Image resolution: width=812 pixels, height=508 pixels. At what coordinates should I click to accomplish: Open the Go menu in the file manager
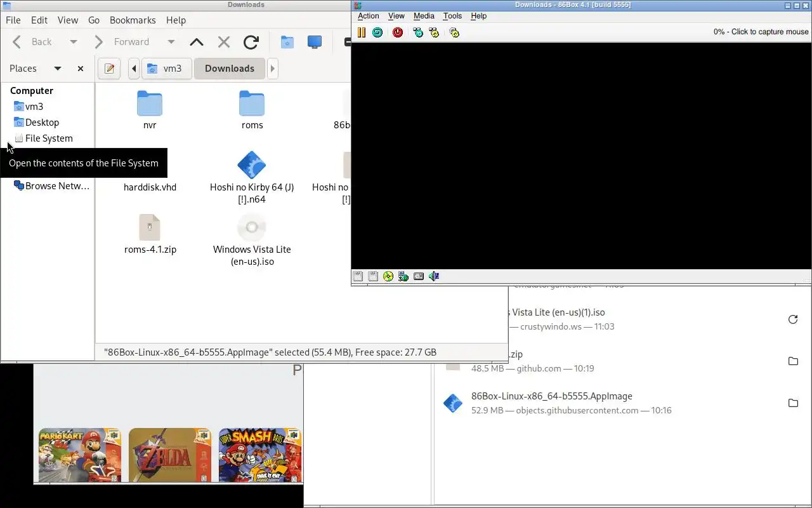[94, 20]
